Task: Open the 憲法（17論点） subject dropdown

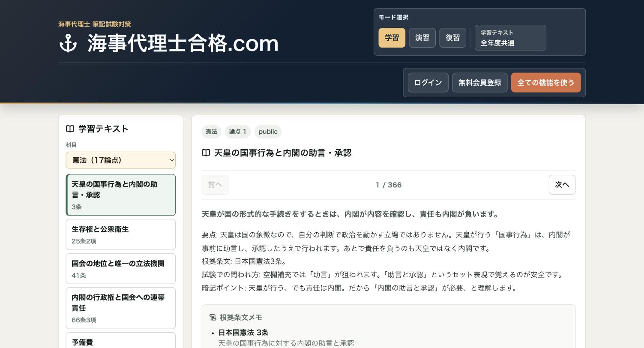Action: tap(121, 160)
